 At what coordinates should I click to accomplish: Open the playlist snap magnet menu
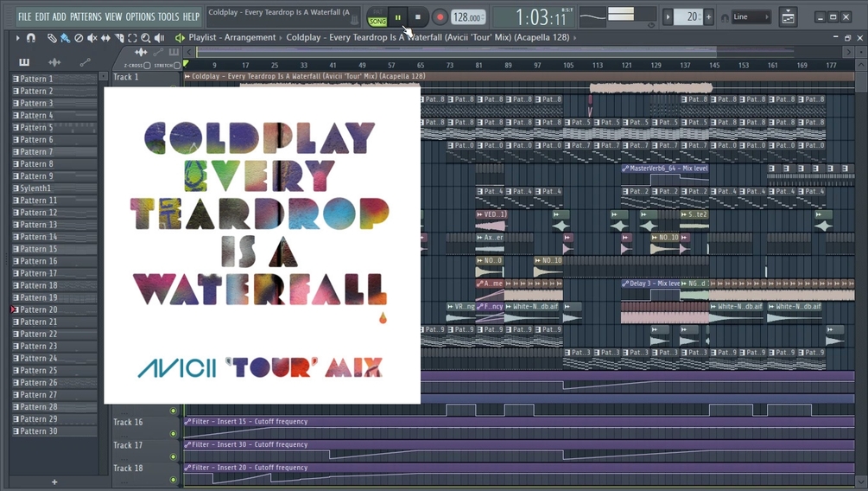(31, 38)
